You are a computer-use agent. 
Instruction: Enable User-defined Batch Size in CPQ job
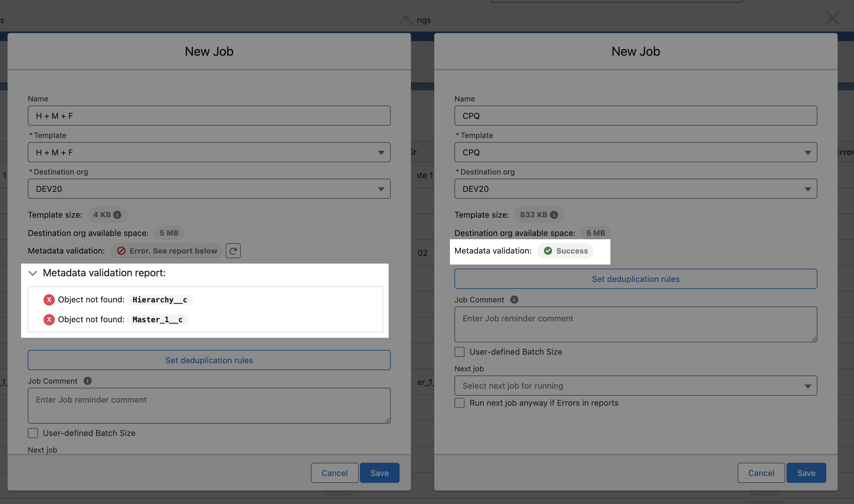[x=460, y=352]
